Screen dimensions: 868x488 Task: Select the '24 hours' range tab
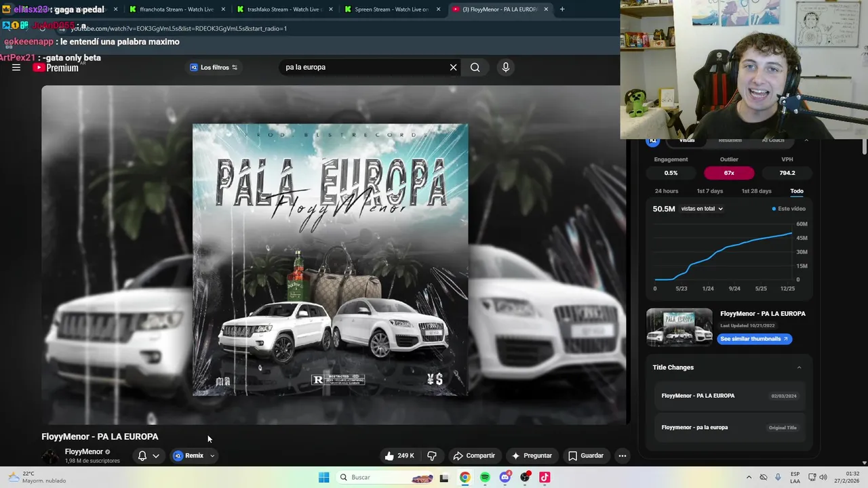666,191
